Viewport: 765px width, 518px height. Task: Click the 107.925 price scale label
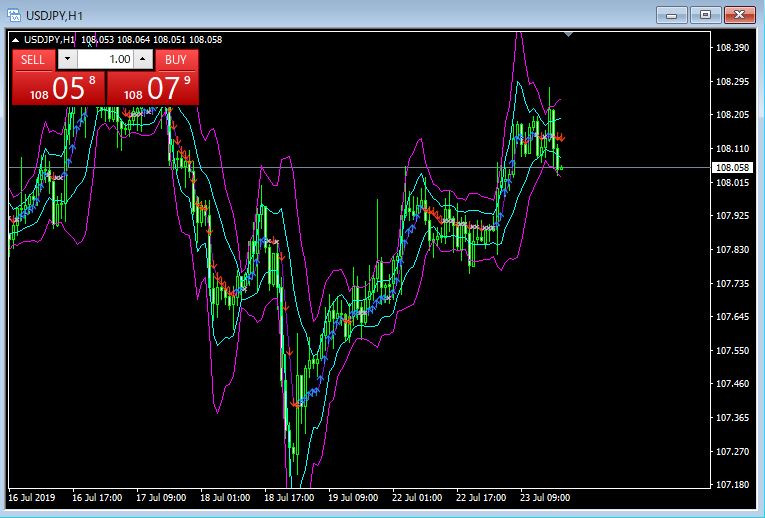coord(732,215)
